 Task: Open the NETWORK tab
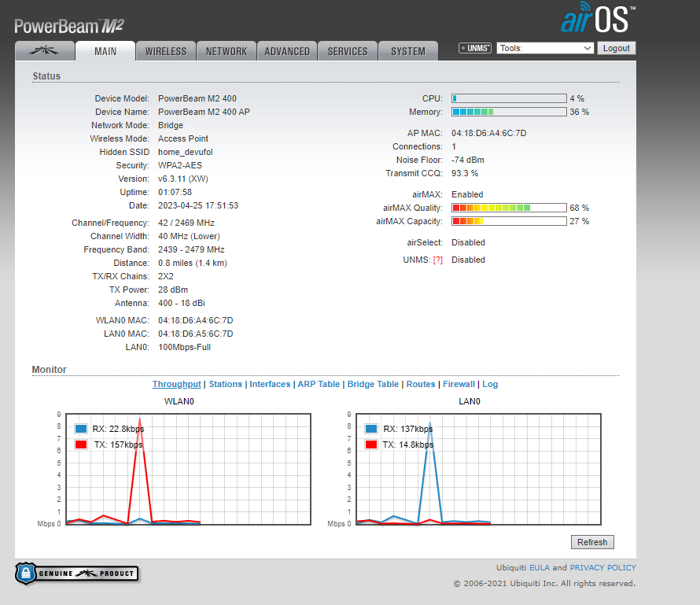tap(227, 51)
